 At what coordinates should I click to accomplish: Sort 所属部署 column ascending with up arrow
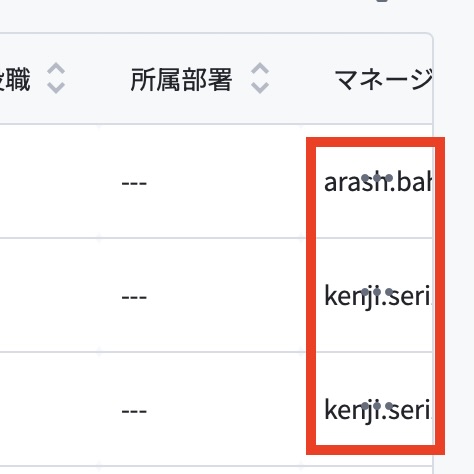pyautogui.click(x=260, y=69)
